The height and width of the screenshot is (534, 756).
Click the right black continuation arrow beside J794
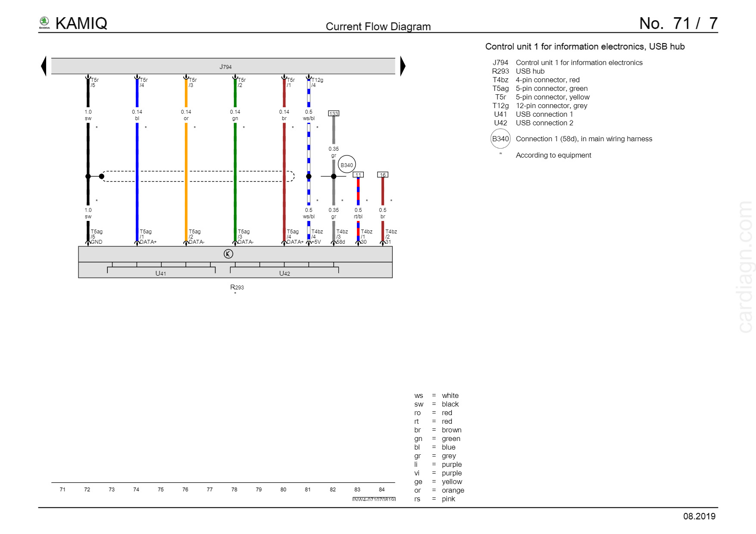(x=403, y=66)
